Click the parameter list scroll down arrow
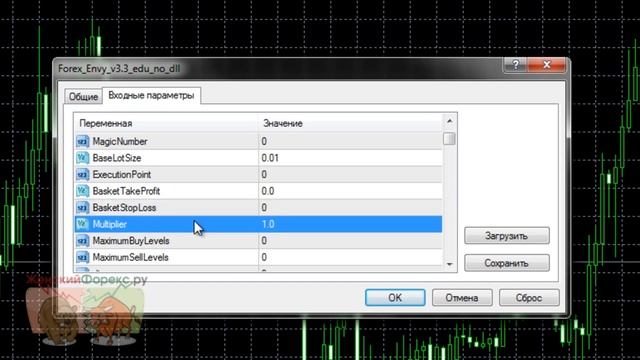Image resolution: width=640 pixels, height=360 pixels. [x=449, y=264]
